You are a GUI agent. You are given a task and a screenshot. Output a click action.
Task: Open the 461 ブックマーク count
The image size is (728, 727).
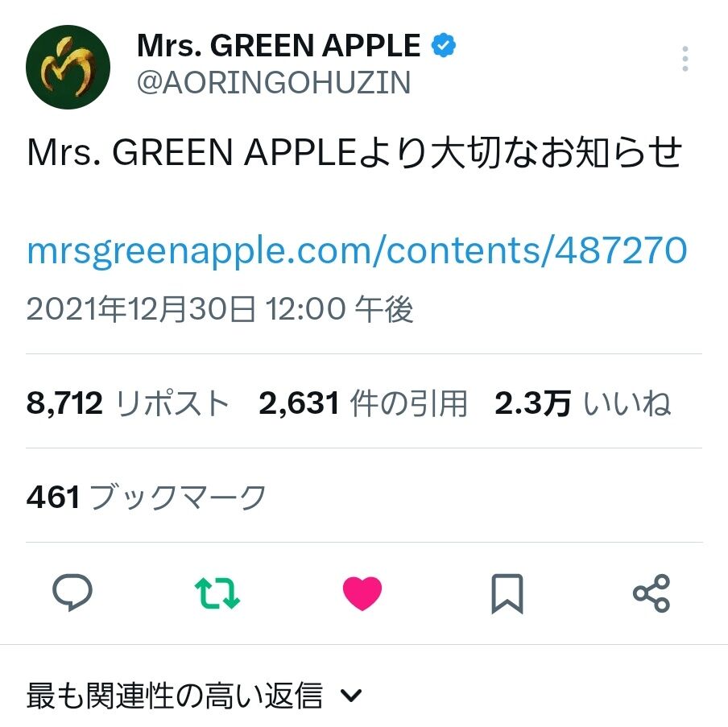[146, 497]
